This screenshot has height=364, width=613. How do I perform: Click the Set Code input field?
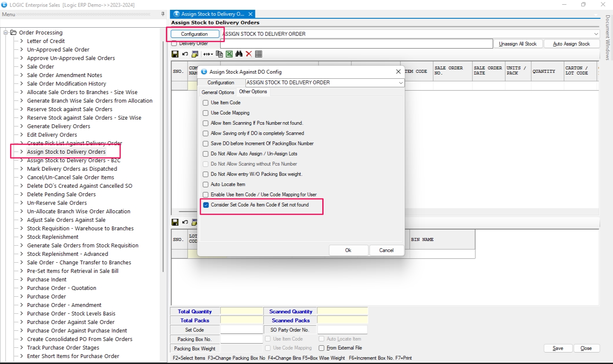click(x=242, y=330)
